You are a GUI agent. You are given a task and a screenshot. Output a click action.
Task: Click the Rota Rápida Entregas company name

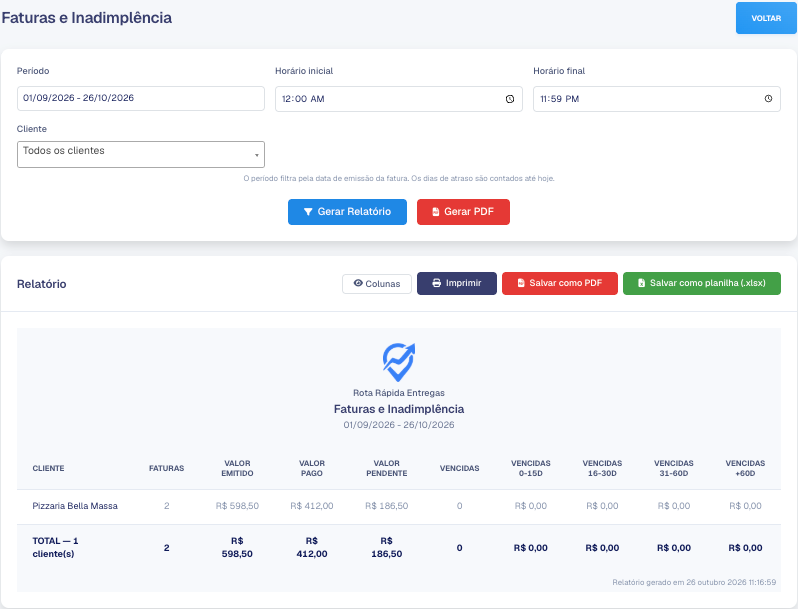click(398, 393)
